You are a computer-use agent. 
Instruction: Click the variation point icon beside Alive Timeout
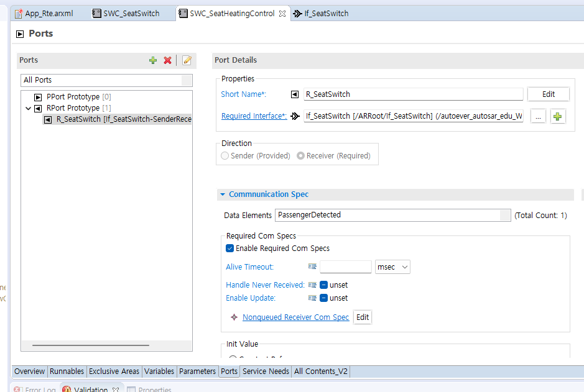[x=311, y=267]
